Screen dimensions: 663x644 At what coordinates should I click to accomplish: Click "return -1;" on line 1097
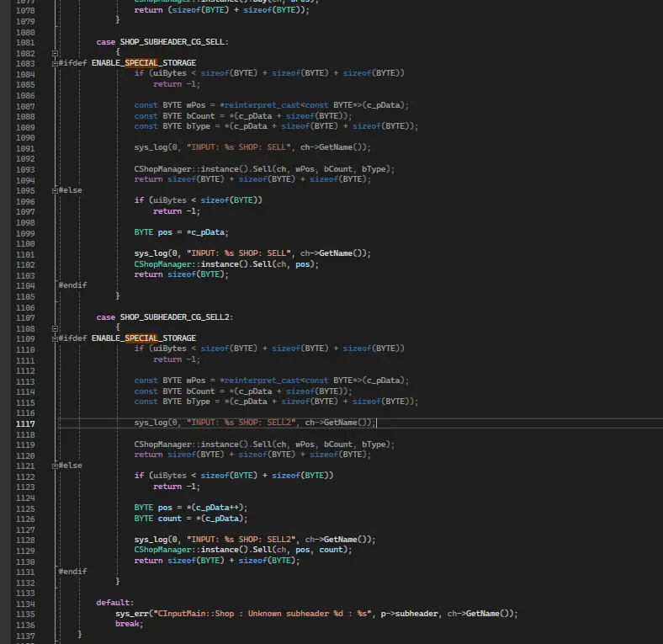point(177,211)
